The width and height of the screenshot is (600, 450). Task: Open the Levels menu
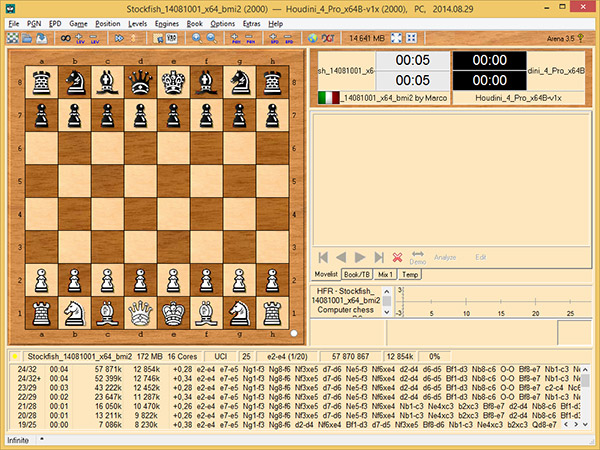click(x=137, y=24)
